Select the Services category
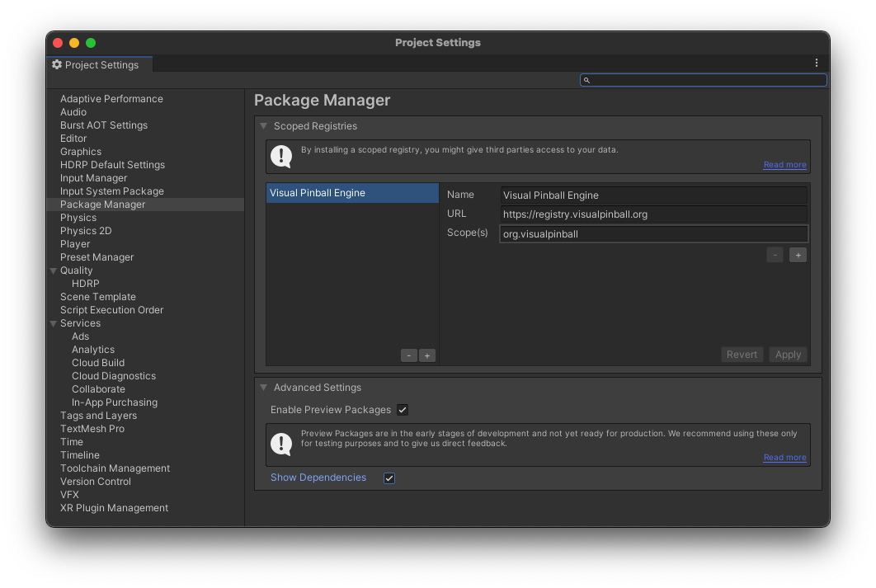 click(x=81, y=323)
